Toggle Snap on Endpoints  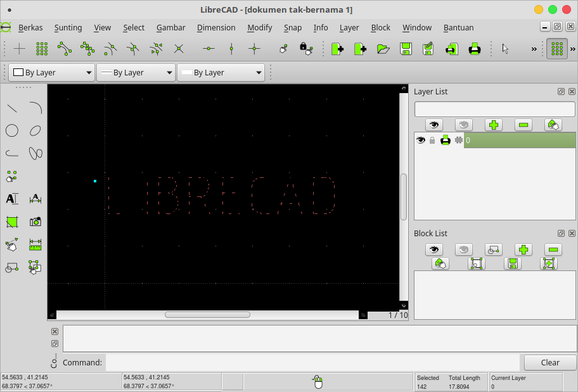65,49
